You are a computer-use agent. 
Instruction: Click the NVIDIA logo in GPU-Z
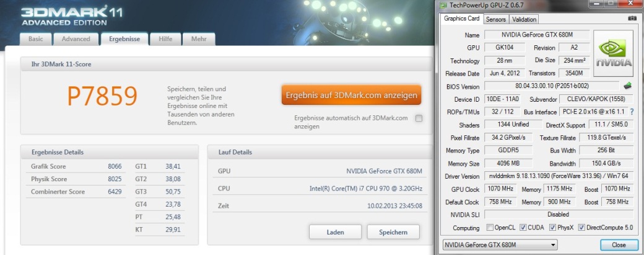(613, 53)
